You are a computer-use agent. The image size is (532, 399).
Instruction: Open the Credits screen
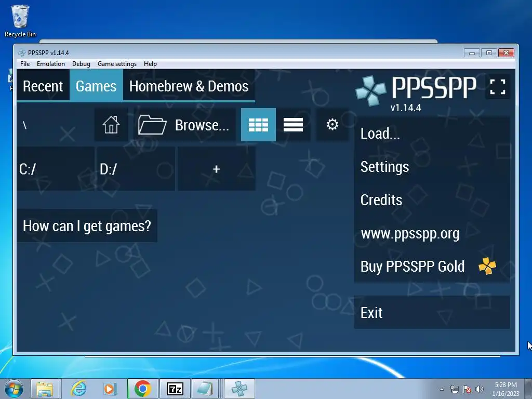(432, 200)
